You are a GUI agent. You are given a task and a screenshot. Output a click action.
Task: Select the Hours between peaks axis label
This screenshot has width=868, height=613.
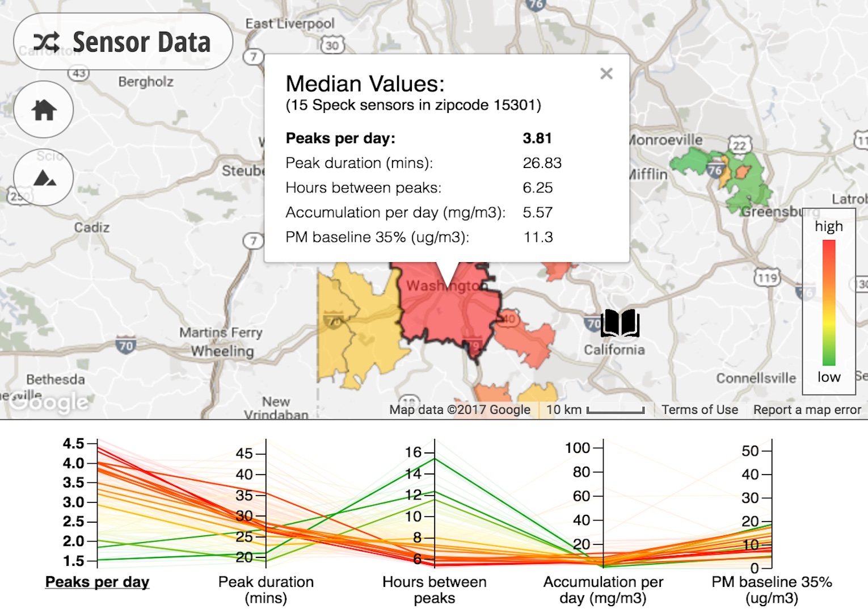(x=435, y=590)
